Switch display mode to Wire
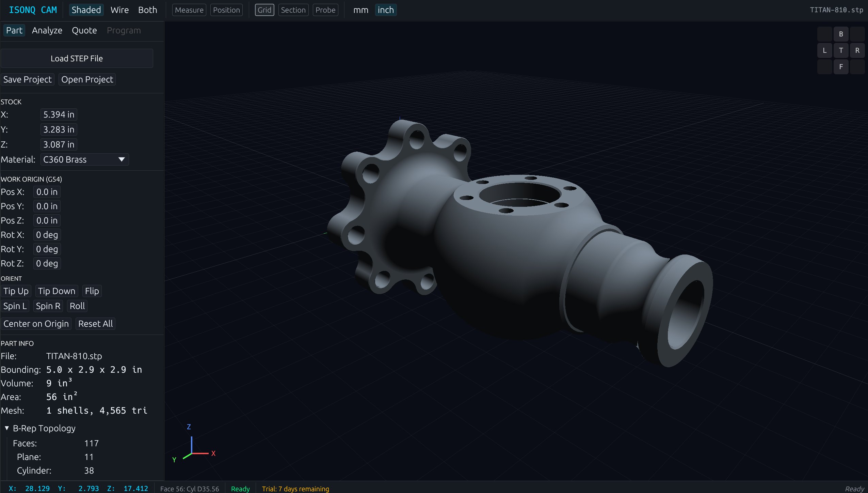Viewport: 868px width, 493px height. tap(119, 10)
